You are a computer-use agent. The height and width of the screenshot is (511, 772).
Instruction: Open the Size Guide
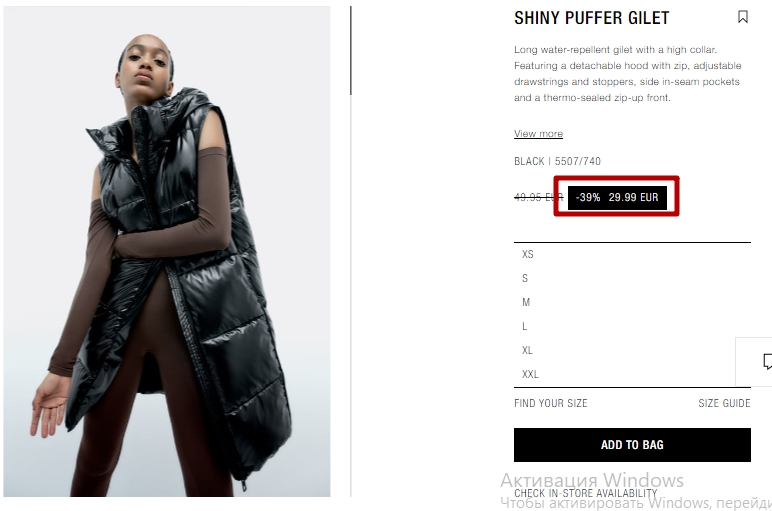(x=724, y=403)
